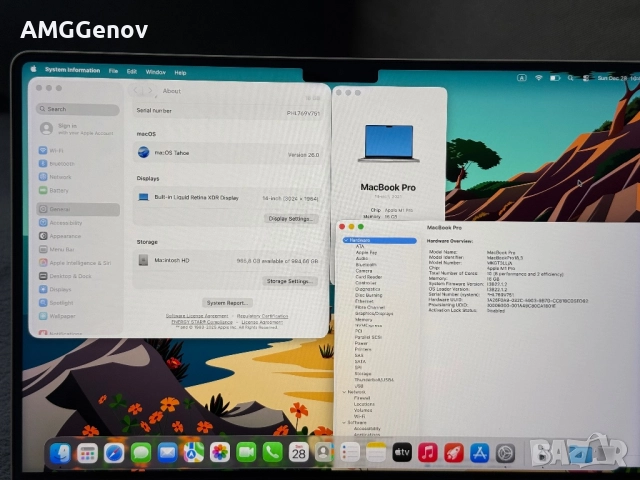
Task: Click the Display Settings... button
Action: point(291,219)
